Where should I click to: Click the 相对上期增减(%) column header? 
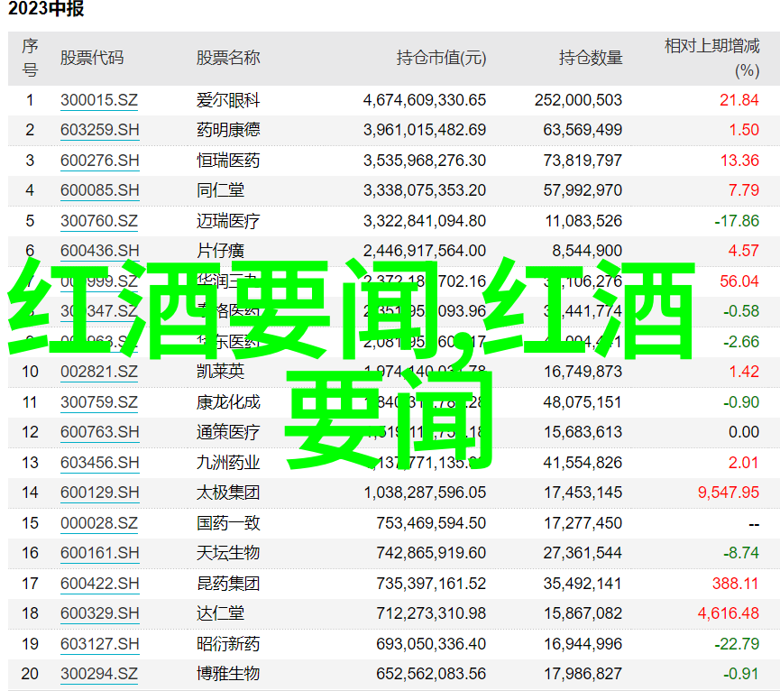pyautogui.click(x=711, y=59)
